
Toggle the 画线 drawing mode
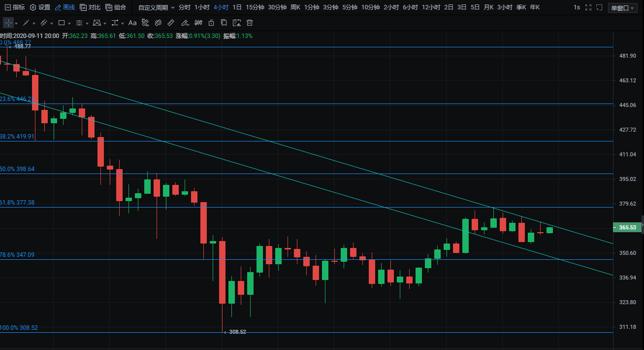coord(64,7)
